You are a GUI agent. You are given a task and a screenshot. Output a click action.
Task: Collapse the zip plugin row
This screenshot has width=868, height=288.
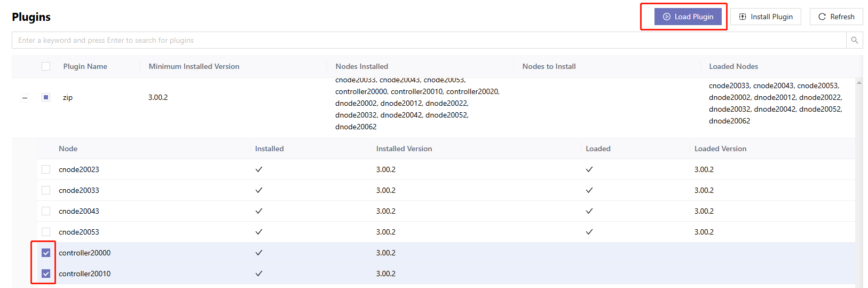pos(25,98)
